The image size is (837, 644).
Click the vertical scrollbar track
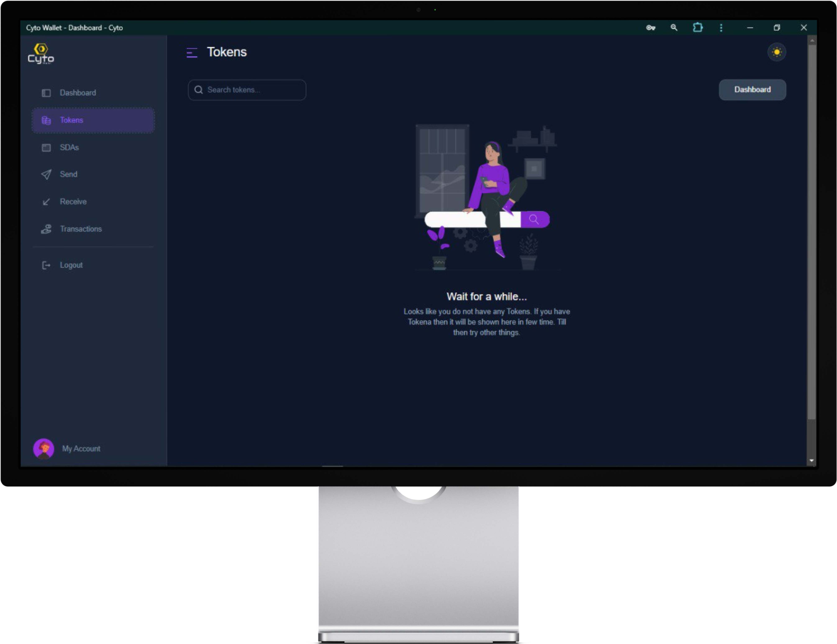811,439
